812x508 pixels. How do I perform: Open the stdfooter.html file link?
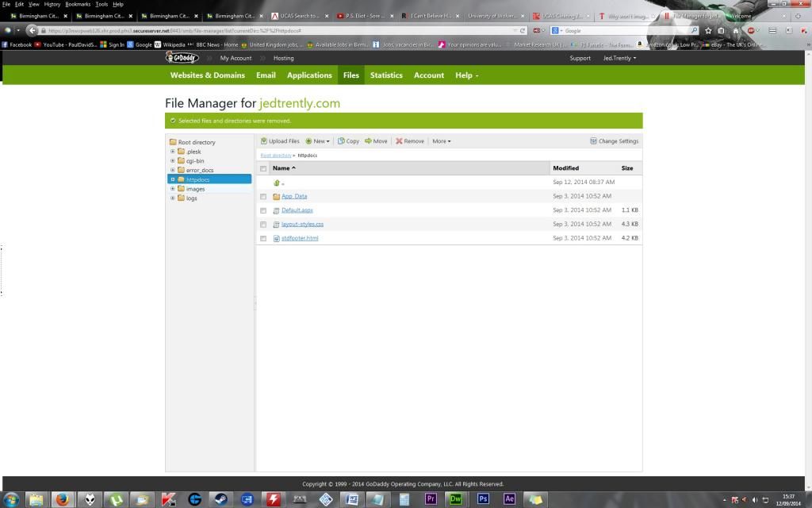pyautogui.click(x=300, y=238)
